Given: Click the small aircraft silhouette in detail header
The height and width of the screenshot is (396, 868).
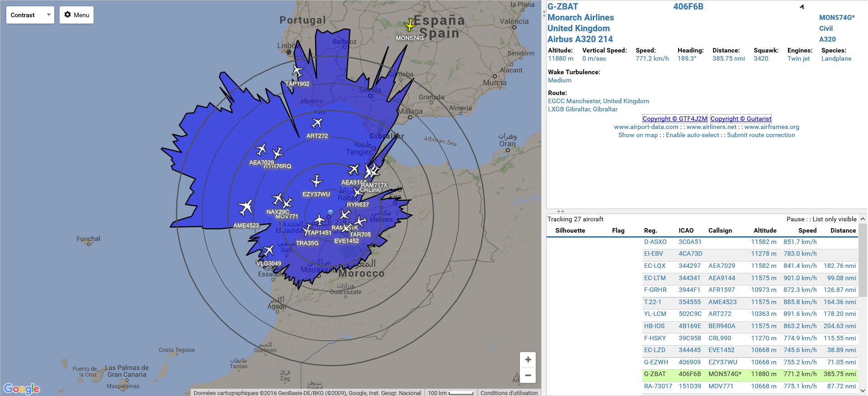Looking at the screenshot, I should click(802, 7).
